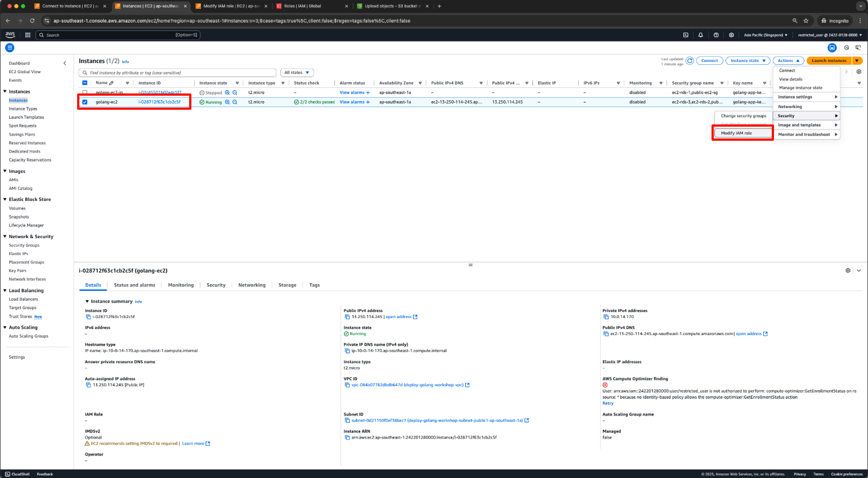Copy the VPC ID
This screenshot has width=868, height=478.
[x=347, y=385]
